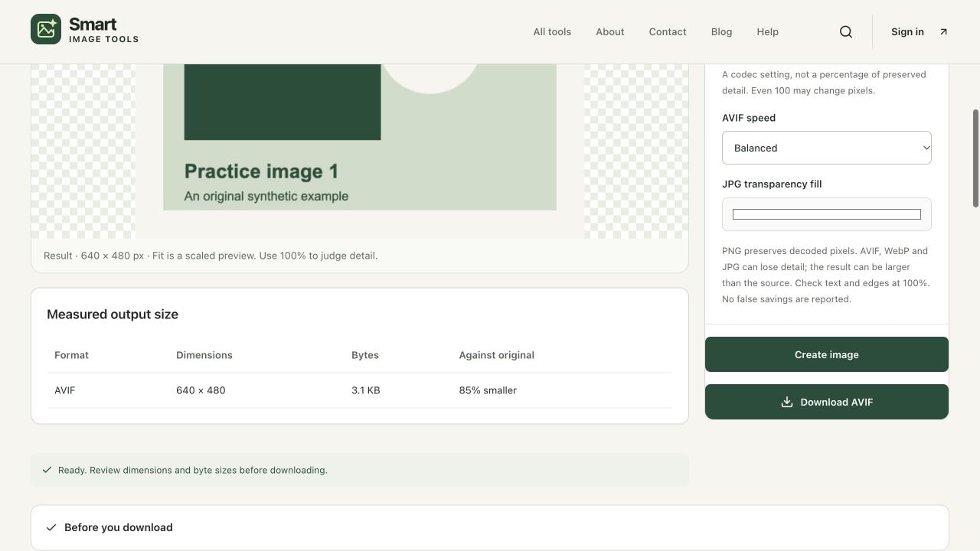Viewport: 980px width, 551px height.
Task: Pick a JPG transparency fill color
Action: (x=827, y=214)
